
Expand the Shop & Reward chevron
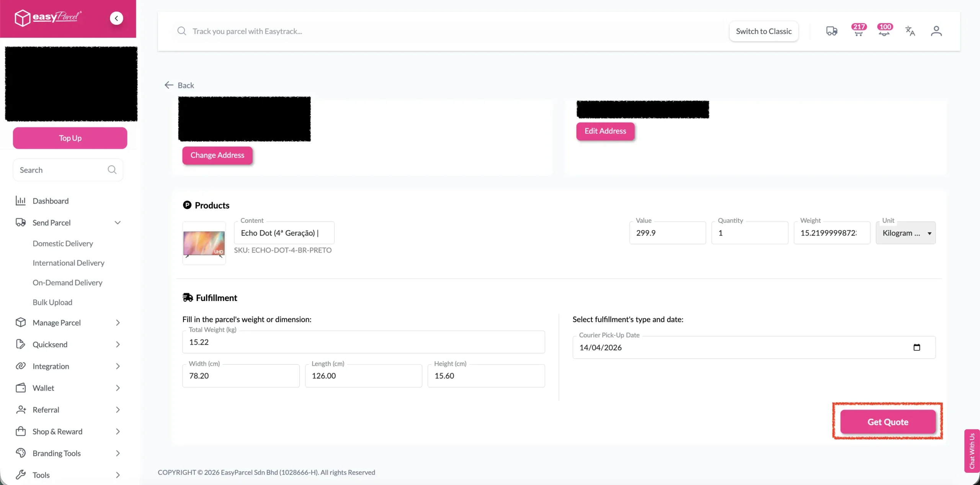coord(118,431)
